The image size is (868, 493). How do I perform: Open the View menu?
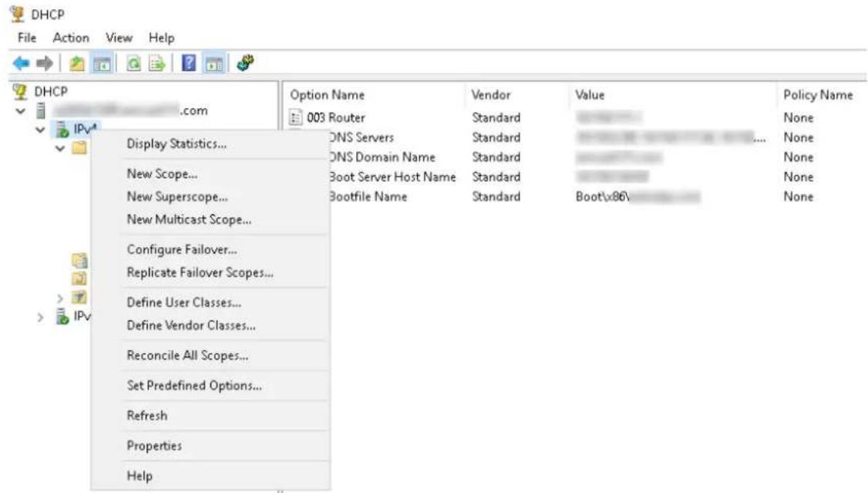[119, 38]
